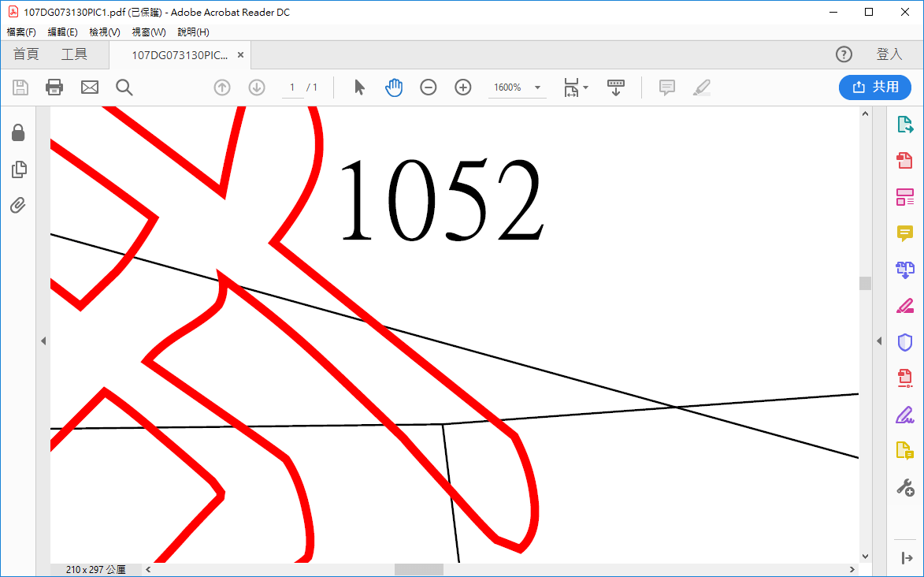Select the Hand tool

coord(394,87)
